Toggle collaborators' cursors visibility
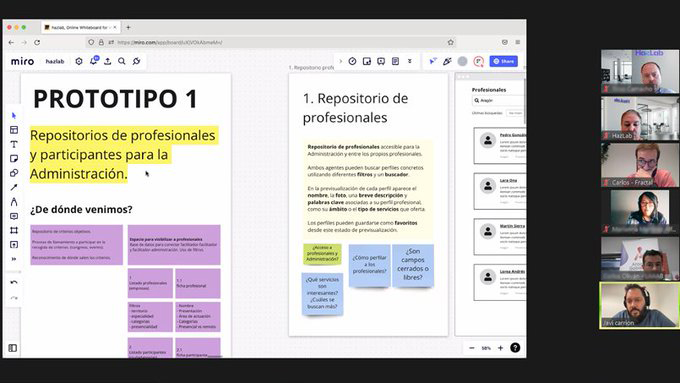 (x=433, y=61)
